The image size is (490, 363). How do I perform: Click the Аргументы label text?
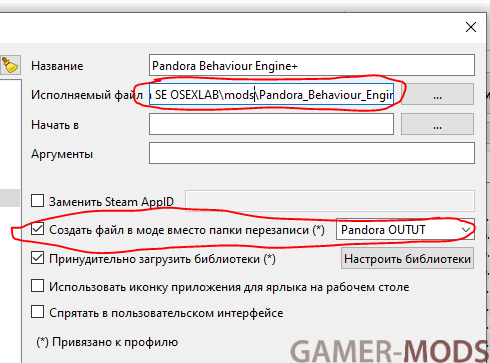pyautogui.click(x=62, y=154)
